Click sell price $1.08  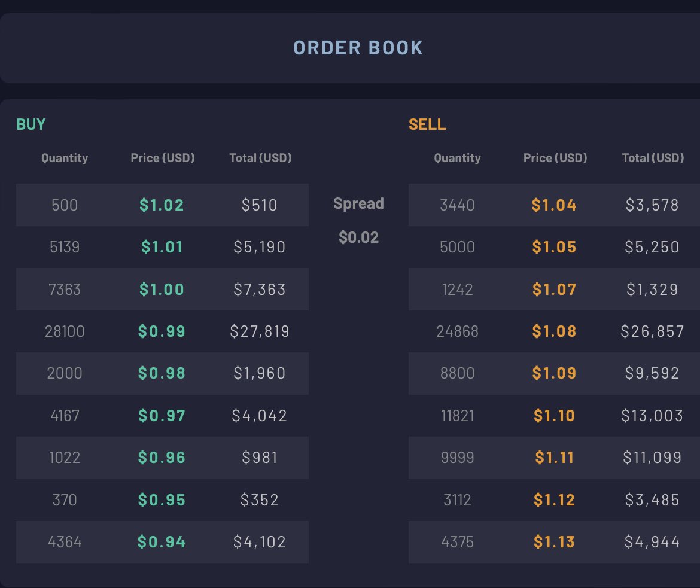(554, 331)
